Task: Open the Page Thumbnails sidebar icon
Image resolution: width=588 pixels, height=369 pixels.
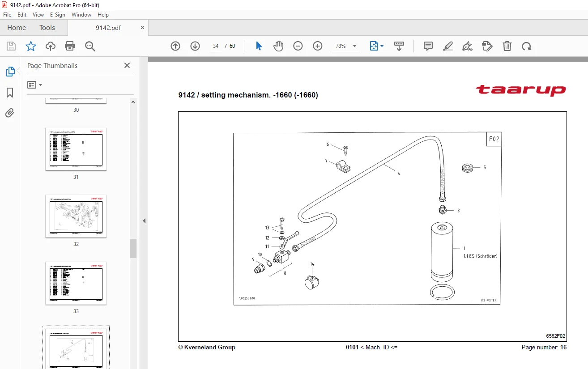Action: click(x=10, y=72)
